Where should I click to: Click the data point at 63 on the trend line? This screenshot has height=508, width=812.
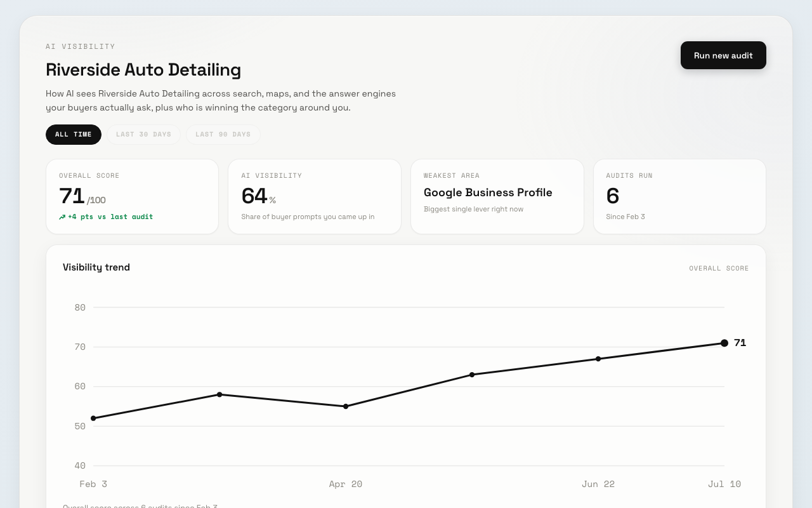click(472, 375)
